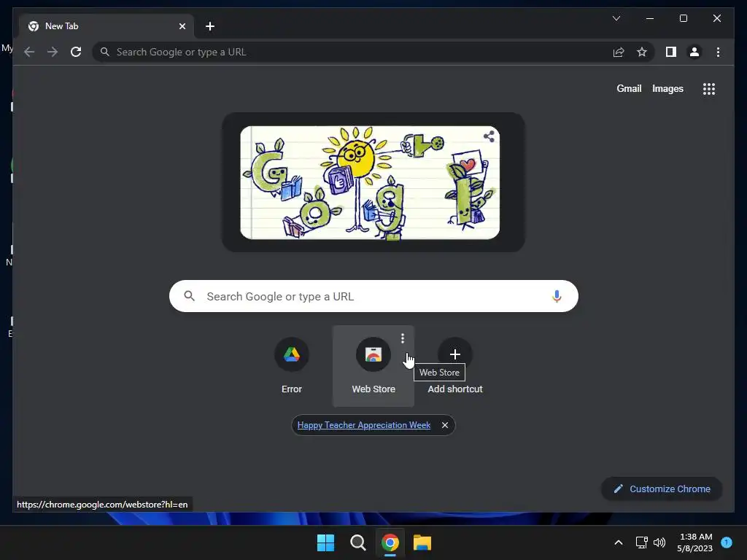Open the Google apps grid
747x560 pixels.
tap(709, 88)
